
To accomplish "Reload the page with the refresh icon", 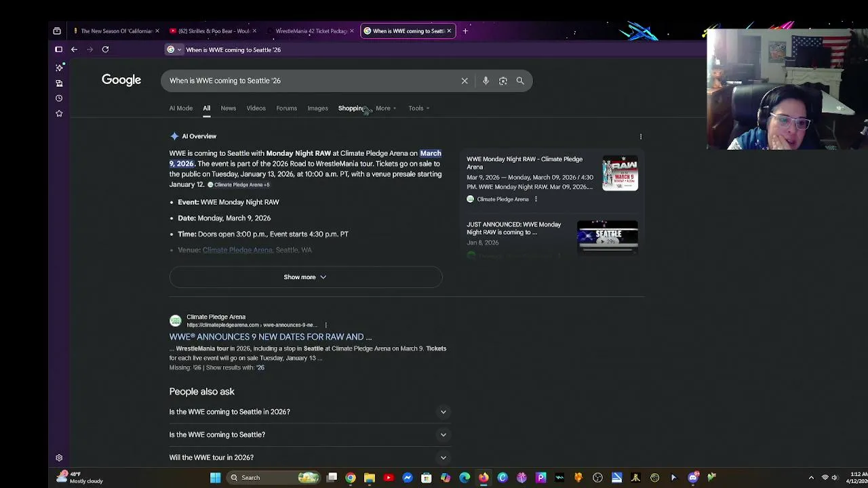I will [105, 49].
